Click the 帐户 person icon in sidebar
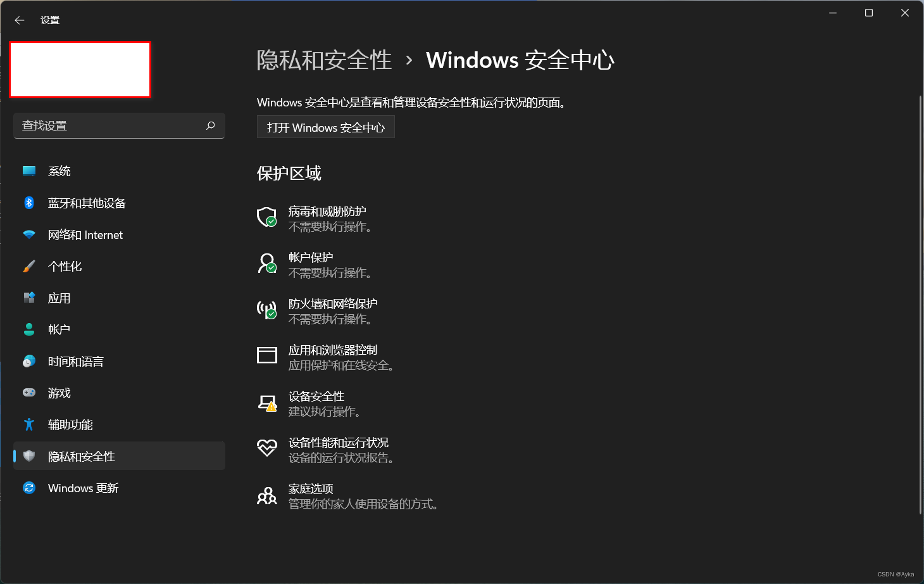924x584 pixels. pyautogui.click(x=29, y=329)
